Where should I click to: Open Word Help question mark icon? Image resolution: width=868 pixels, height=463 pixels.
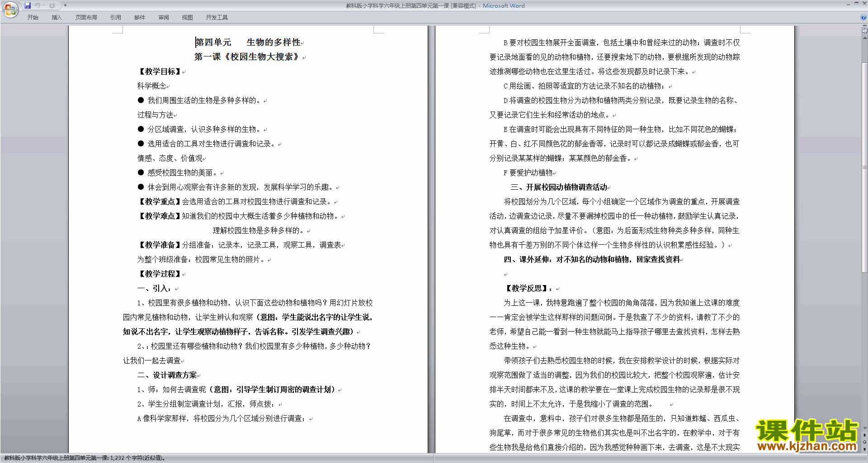863,17
